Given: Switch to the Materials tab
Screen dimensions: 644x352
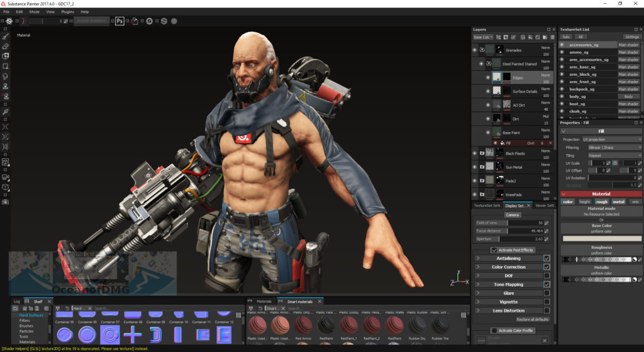Looking at the screenshot, I should (264, 302).
